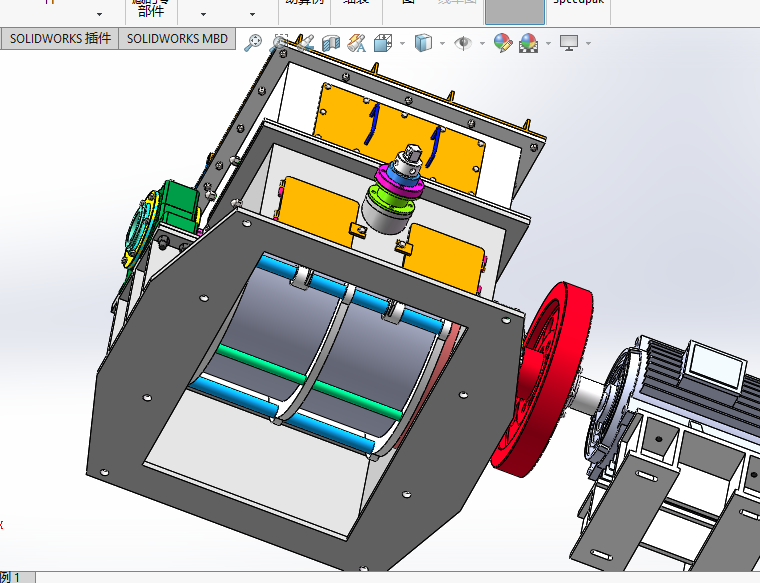This screenshot has height=583, width=760.
Task: Click the 部件 ribbon button
Action: tap(151, 10)
